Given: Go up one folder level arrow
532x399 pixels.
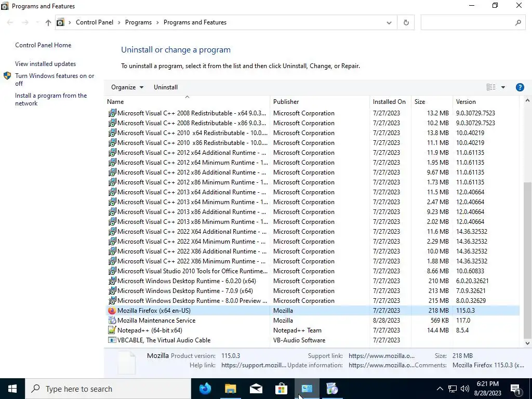Looking at the screenshot, I should click(48, 22).
